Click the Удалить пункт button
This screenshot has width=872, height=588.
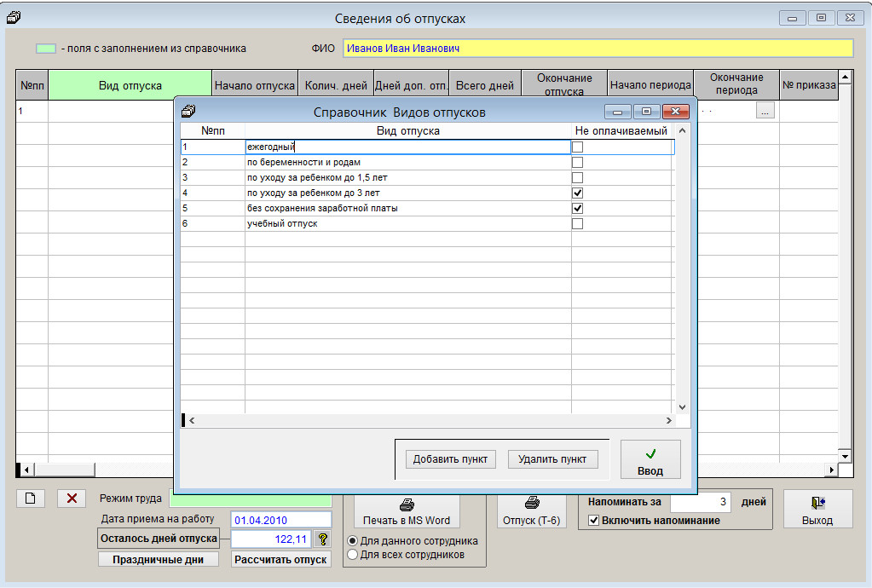[x=552, y=459]
